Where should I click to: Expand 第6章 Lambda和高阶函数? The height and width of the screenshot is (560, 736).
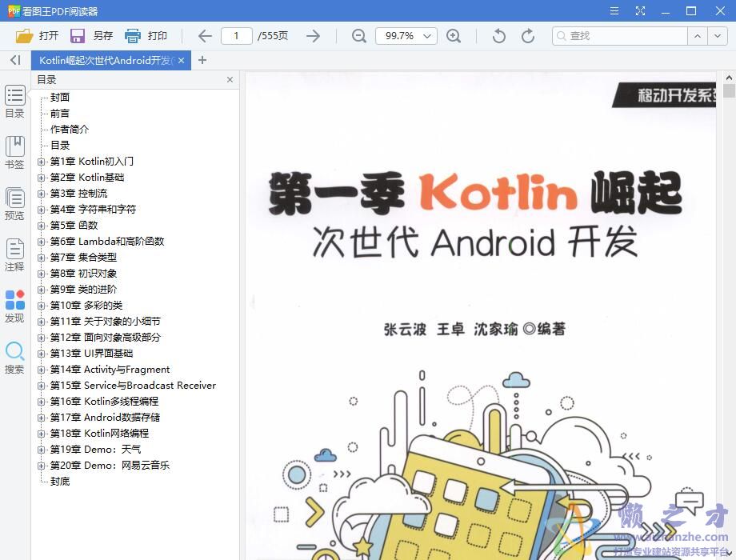tap(42, 242)
